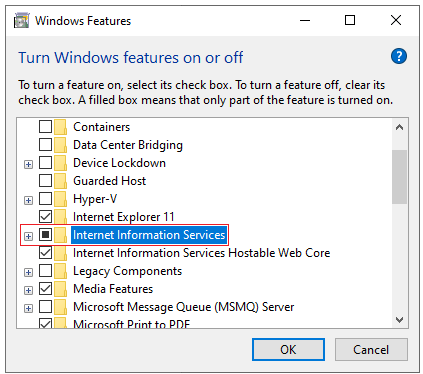Expand the Microsoft Message Queue Server node

(x=29, y=308)
